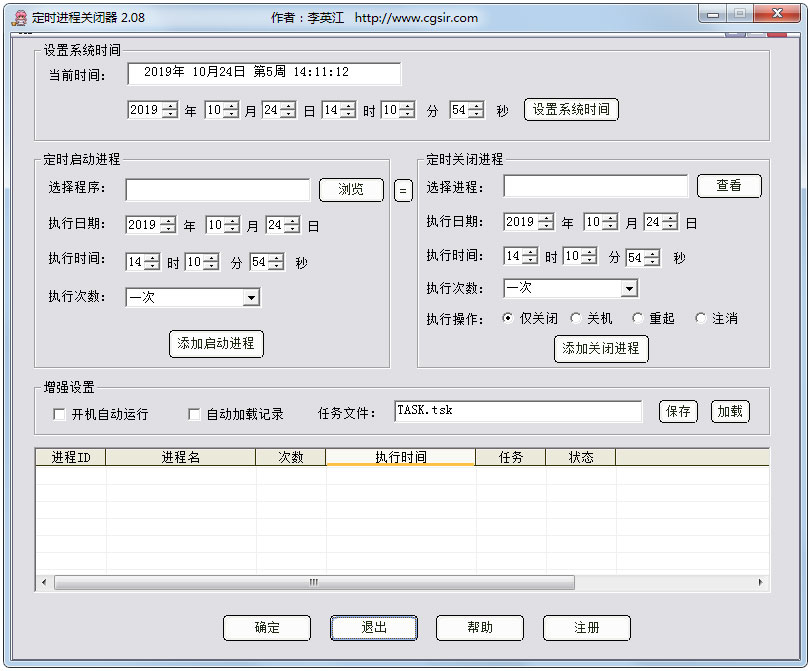Screen dimensions: 811x671
Task: Click month stepper of 定时关闭进程 执行日期
Action: pos(610,222)
